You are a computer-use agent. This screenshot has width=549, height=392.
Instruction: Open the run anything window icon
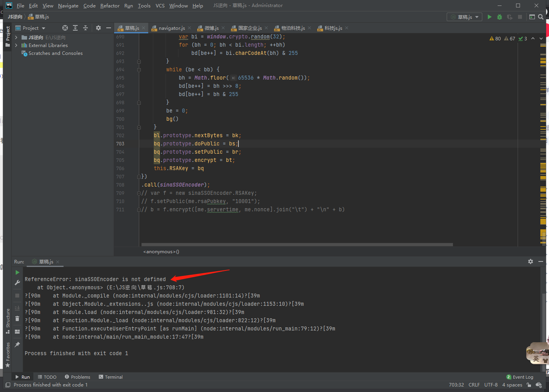532,17
